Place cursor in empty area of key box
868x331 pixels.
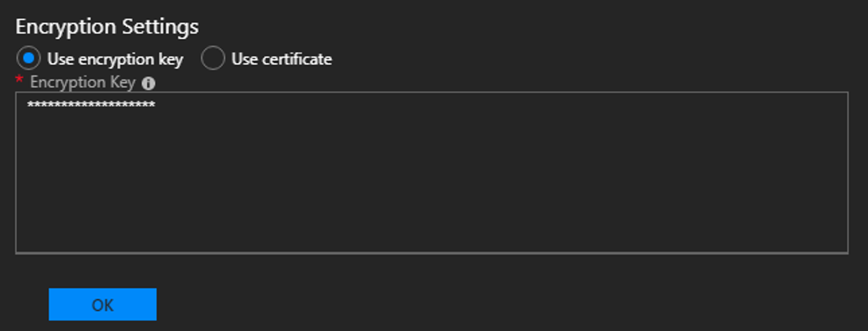click(x=432, y=183)
